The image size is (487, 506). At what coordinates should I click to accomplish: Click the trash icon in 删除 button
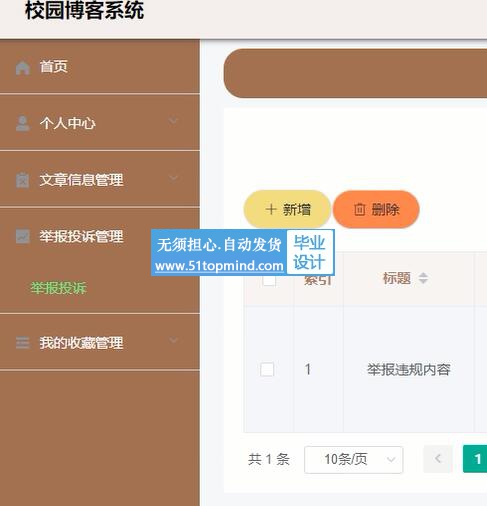click(x=359, y=210)
